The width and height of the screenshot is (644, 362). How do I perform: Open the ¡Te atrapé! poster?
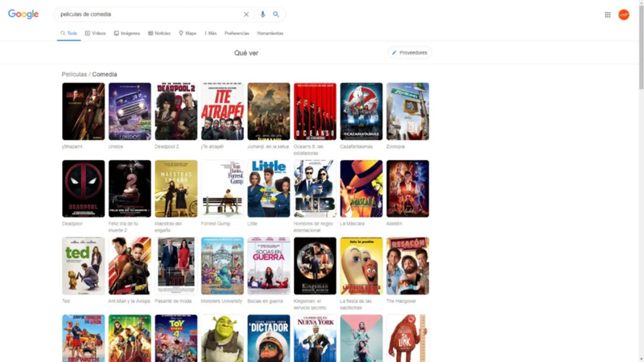point(222,111)
